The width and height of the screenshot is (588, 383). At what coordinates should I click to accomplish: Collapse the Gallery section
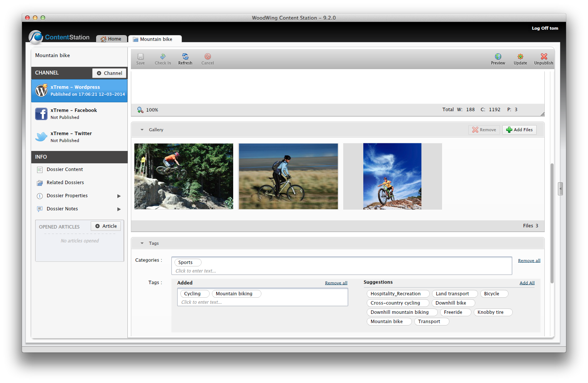click(x=142, y=130)
